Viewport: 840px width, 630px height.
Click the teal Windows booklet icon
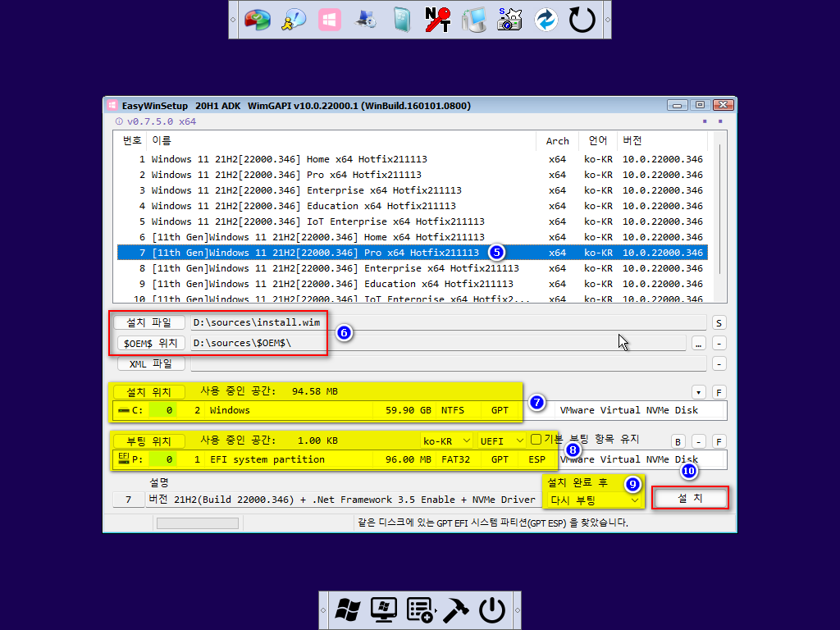(402, 20)
